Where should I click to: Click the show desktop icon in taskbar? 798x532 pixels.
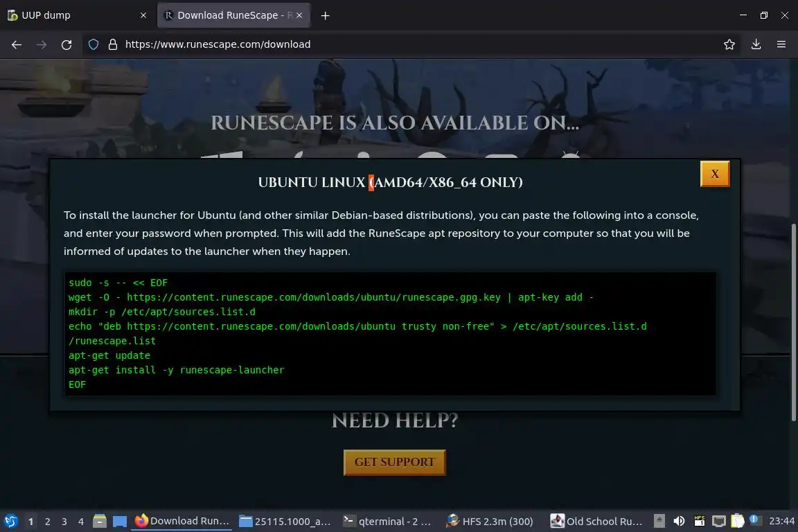coord(120,522)
